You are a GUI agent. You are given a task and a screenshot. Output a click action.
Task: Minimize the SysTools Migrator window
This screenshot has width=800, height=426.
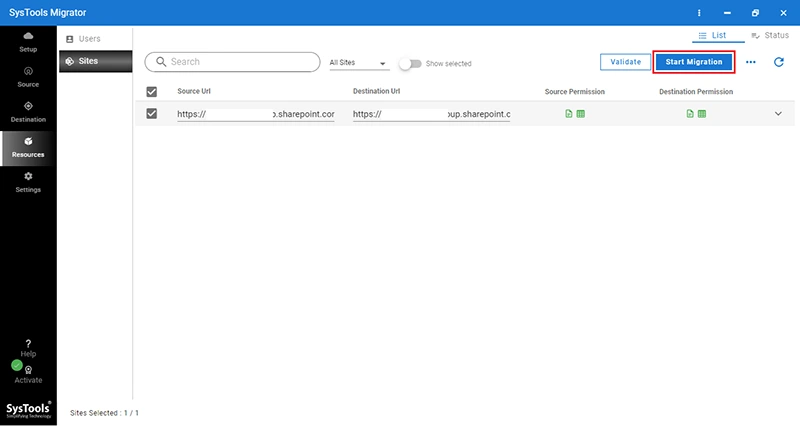click(x=727, y=13)
